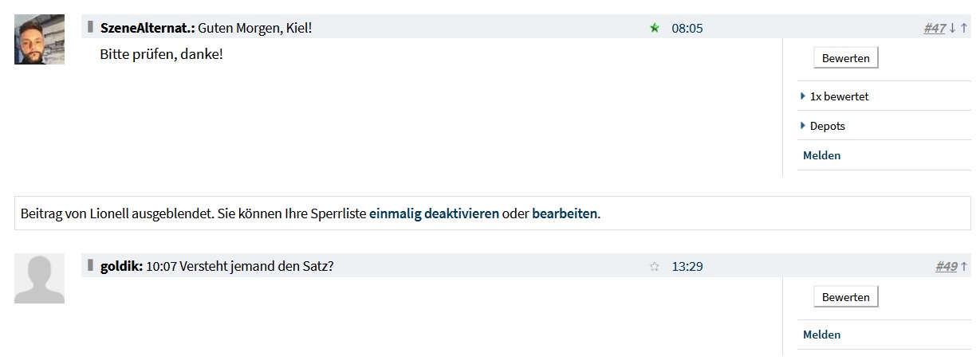Jump up using arrow beside #47

coord(963,28)
